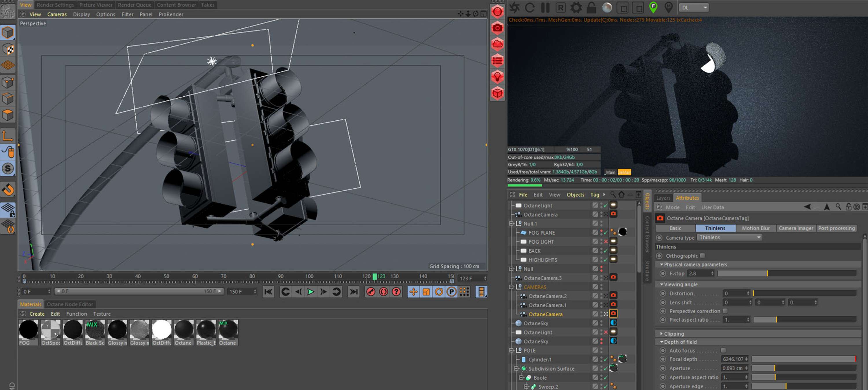Screen dimensions: 868x390
Task: Open the Objects manager Tag menu
Action: [x=595, y=194]
